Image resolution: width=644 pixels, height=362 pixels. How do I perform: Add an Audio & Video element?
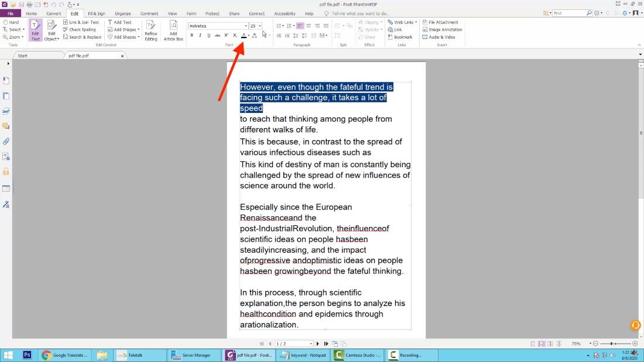[440, 37]
